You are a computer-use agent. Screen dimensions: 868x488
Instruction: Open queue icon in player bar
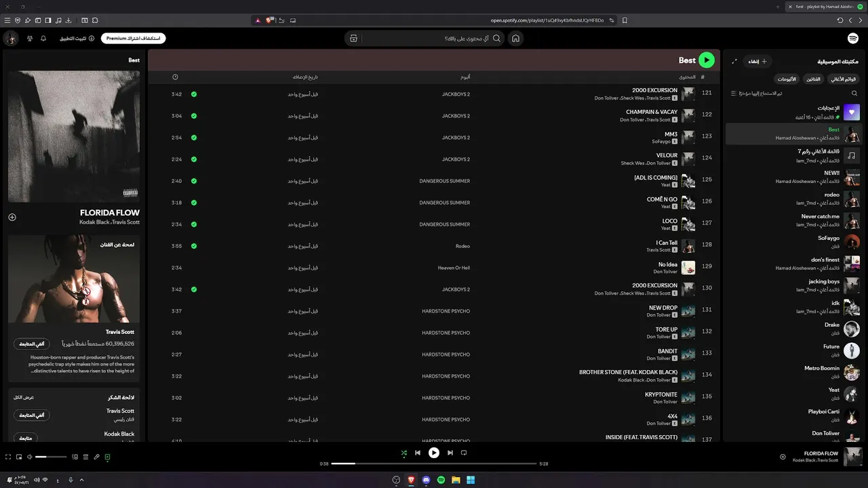[x=85, y=457]
